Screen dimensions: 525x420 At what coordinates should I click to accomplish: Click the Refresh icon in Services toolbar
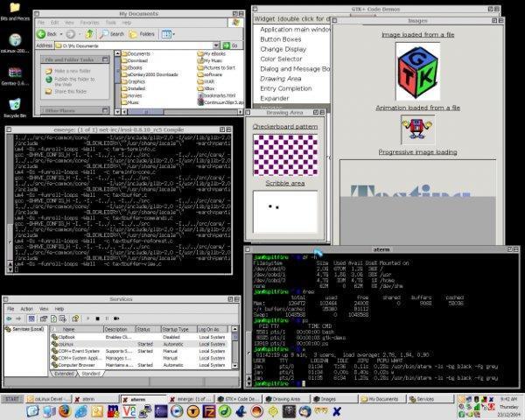54,318
